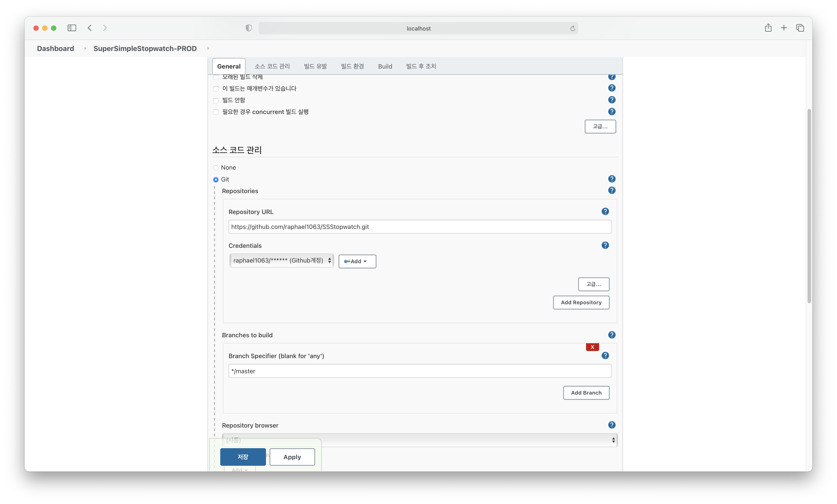Go to '빌드 유발' tab
This screenshot has width=837, height=504.
coord(315,66)
